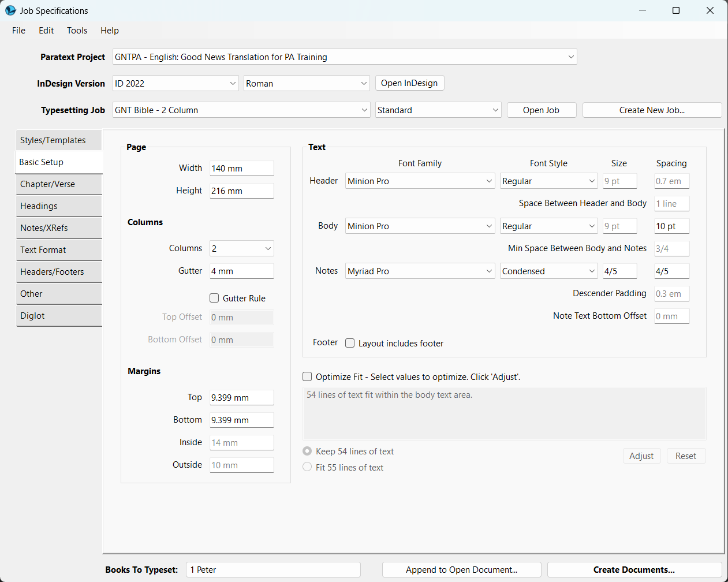
Task: Click Append to Open Document button
Action: pos(462,570)
